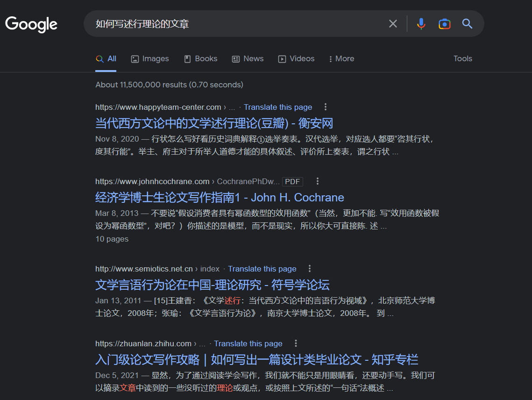Viewport: 532px width, 400px height.
Task: Open the John H. Cochrane PDF result
Action: click(x=220, y=198)
